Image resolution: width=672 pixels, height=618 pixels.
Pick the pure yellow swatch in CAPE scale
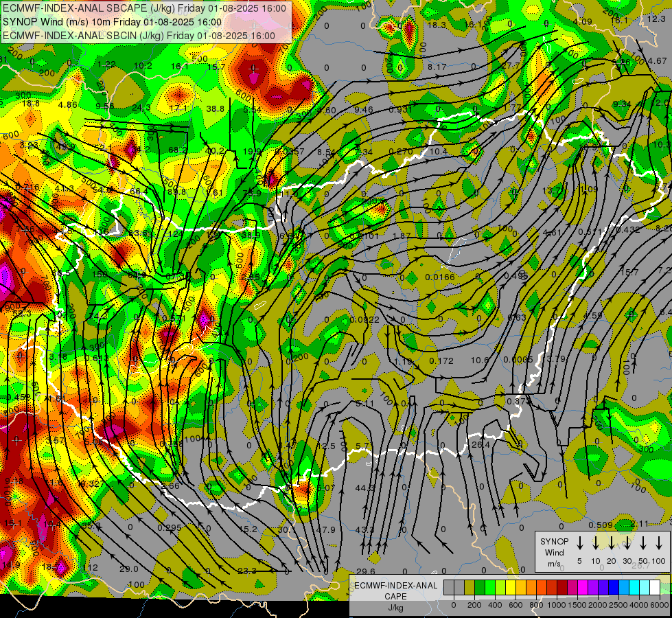(511, 587)
